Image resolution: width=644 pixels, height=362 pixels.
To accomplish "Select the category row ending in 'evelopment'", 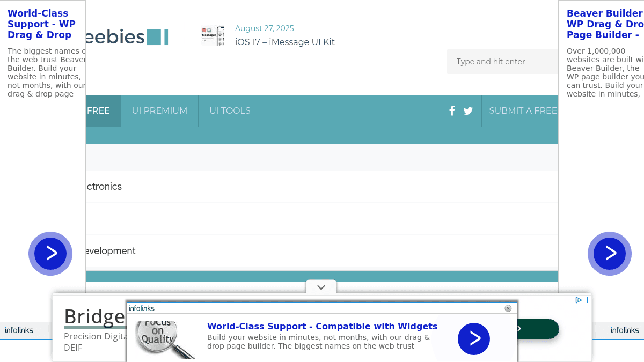I will [322, 251].
